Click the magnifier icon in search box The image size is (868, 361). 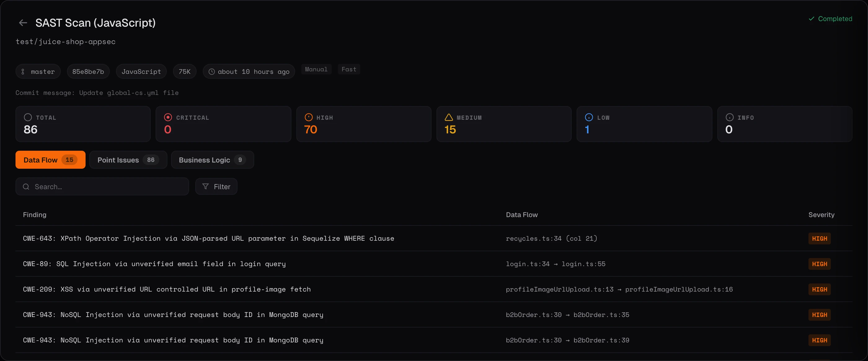point(26,186)
